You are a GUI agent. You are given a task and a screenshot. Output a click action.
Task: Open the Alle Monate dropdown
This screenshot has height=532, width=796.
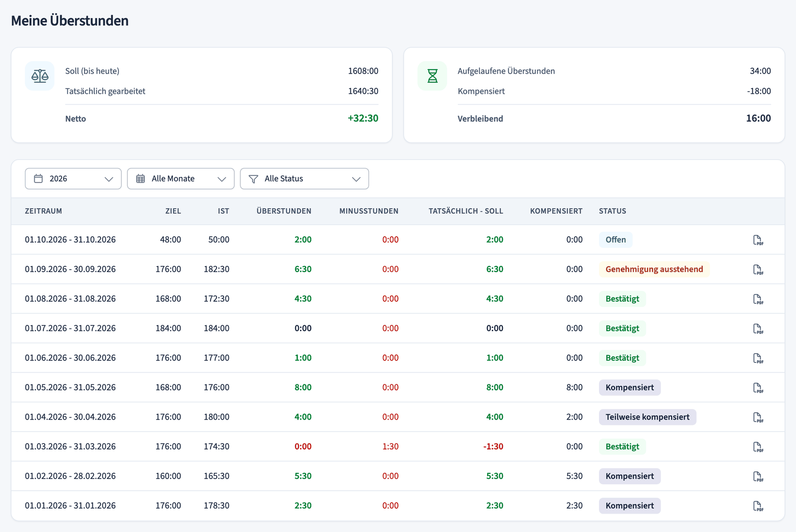[x=181, y=178]
